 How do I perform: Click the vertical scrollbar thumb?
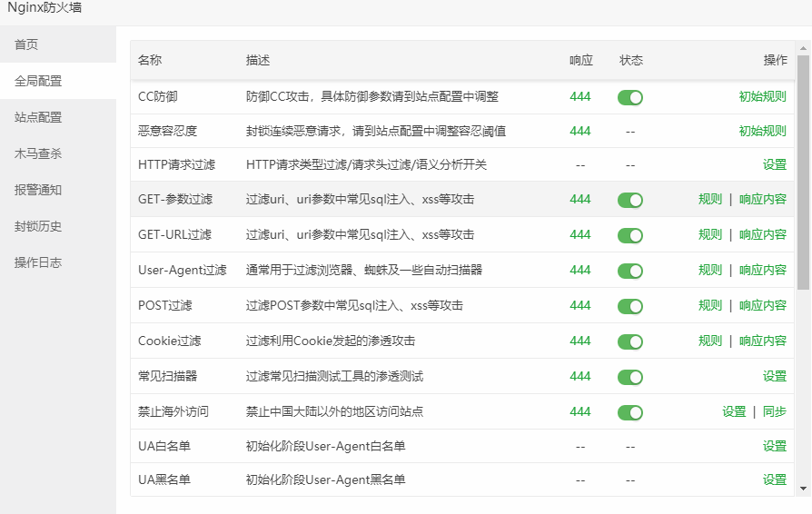pyautogui.click(x=803, y=172)
